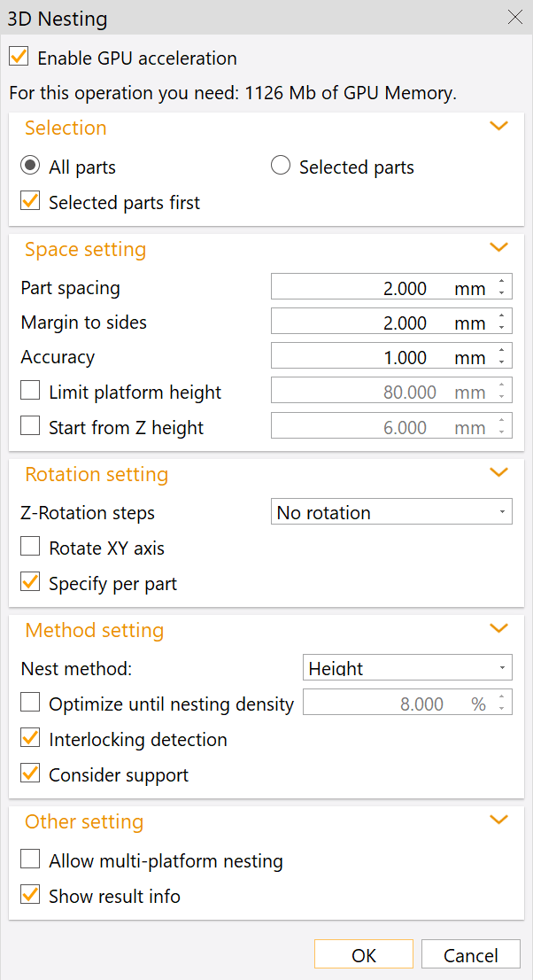Collapse the Selection section

point(498,126)
